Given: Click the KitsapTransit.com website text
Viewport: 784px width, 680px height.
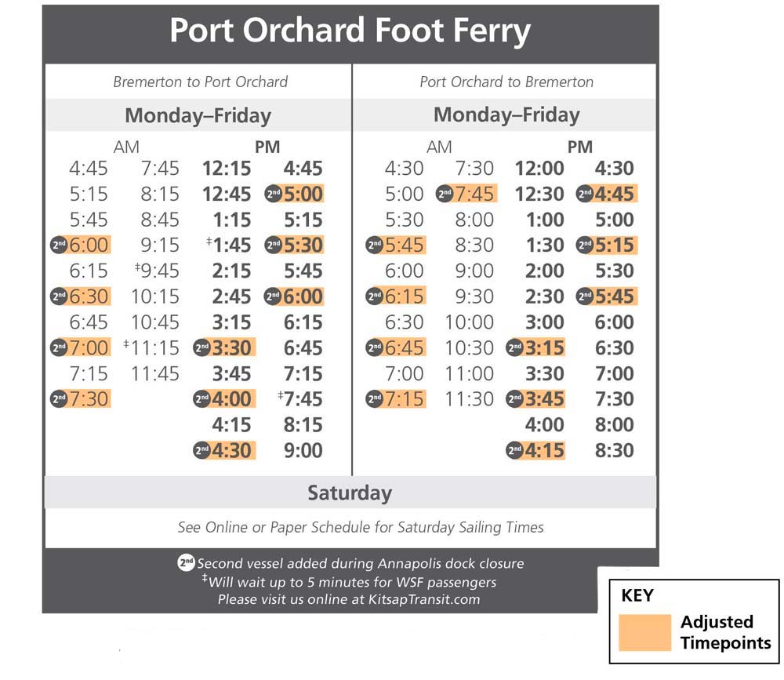Looking at the screenshot, I should [424, 599].
